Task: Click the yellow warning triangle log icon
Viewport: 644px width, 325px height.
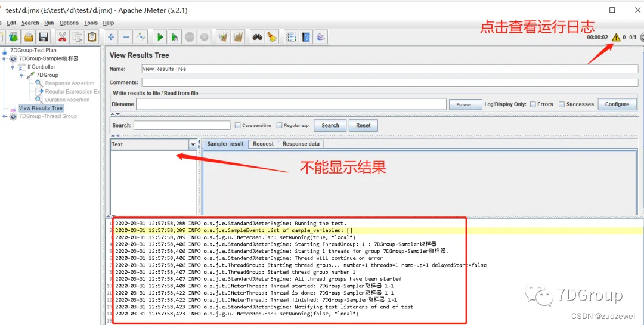Action: (x=616, y=38)
